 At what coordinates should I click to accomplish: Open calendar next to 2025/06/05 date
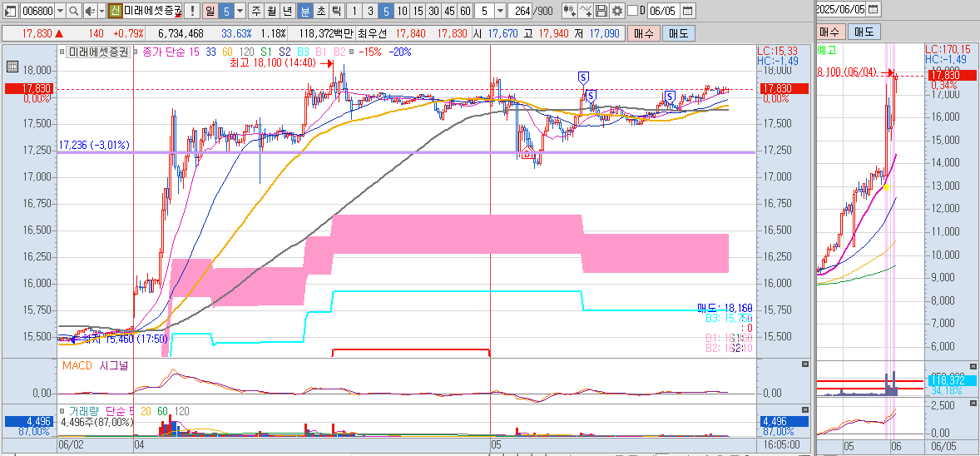(x=874, y=9)
